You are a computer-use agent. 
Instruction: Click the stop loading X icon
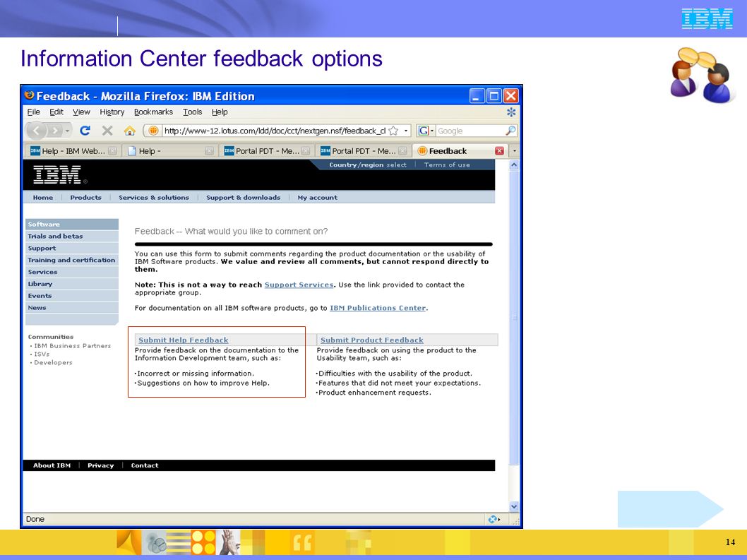pos(107,131)
